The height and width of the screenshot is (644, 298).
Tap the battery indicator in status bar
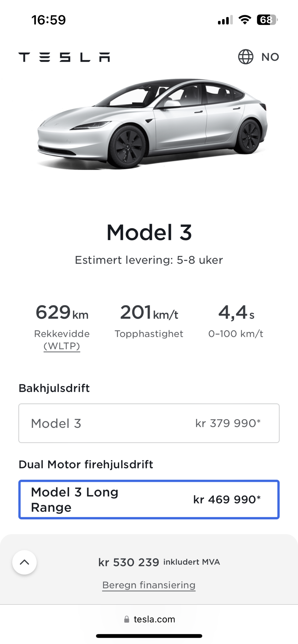coord(267,20)
